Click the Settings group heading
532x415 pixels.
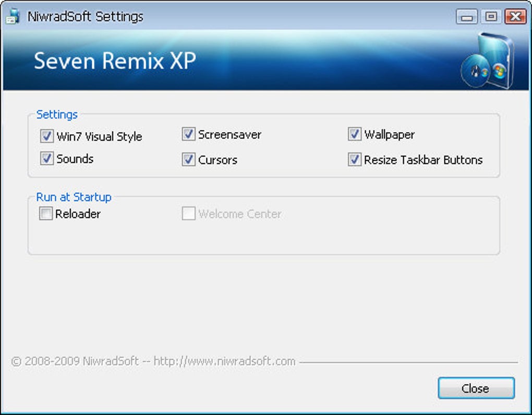[57, 114]
